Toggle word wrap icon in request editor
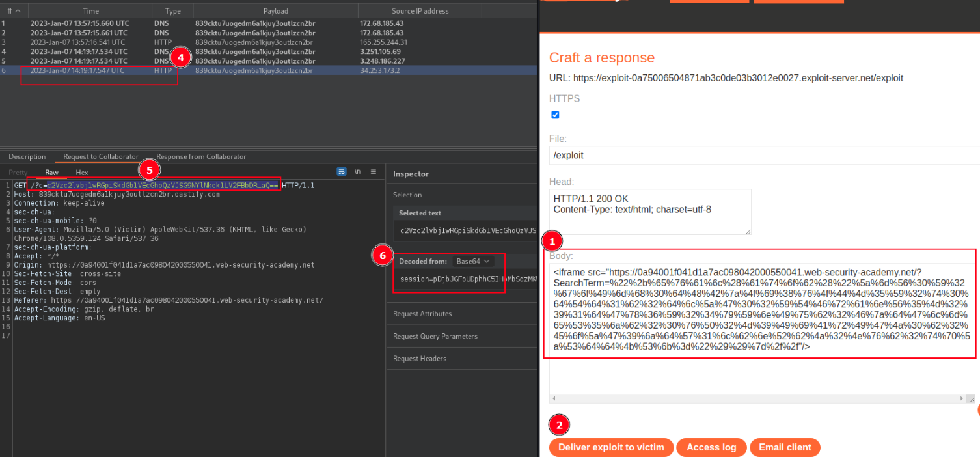The height and width of the screenshot is (457, 980). pyautogui.click(x=342, y=172)
